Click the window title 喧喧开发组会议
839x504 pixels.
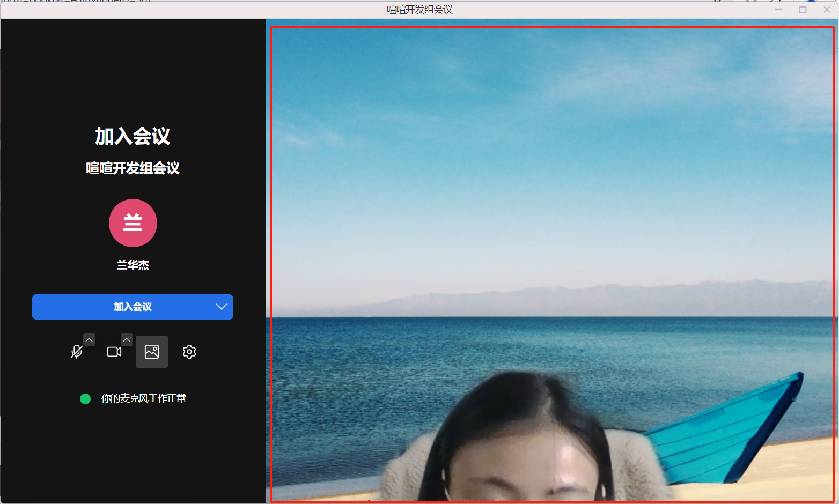coord(420,10)
